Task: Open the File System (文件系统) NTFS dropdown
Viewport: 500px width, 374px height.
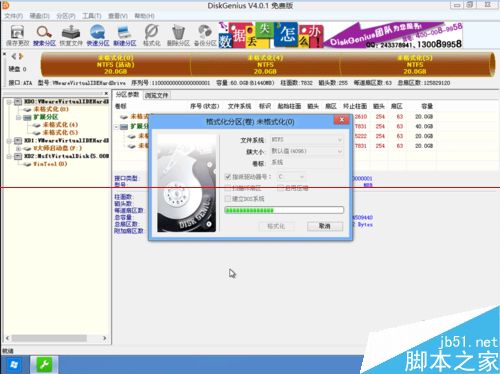Action: (307, 140)
